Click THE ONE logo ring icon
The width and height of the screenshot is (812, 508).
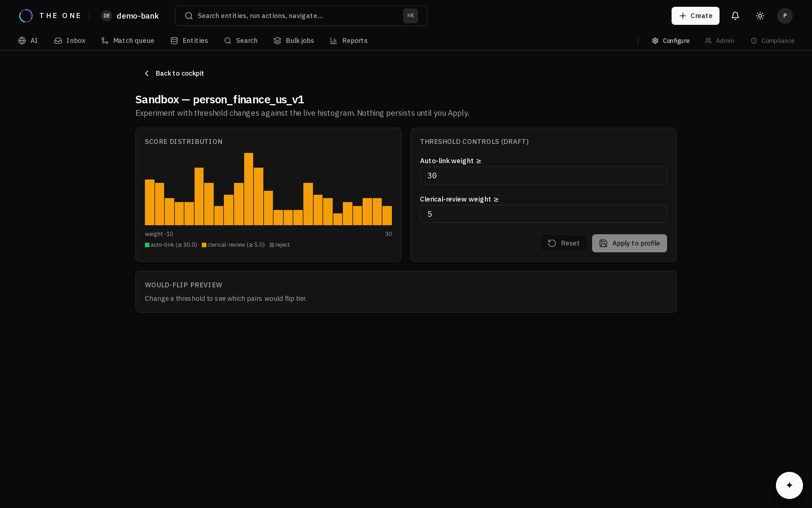[26, 16]
